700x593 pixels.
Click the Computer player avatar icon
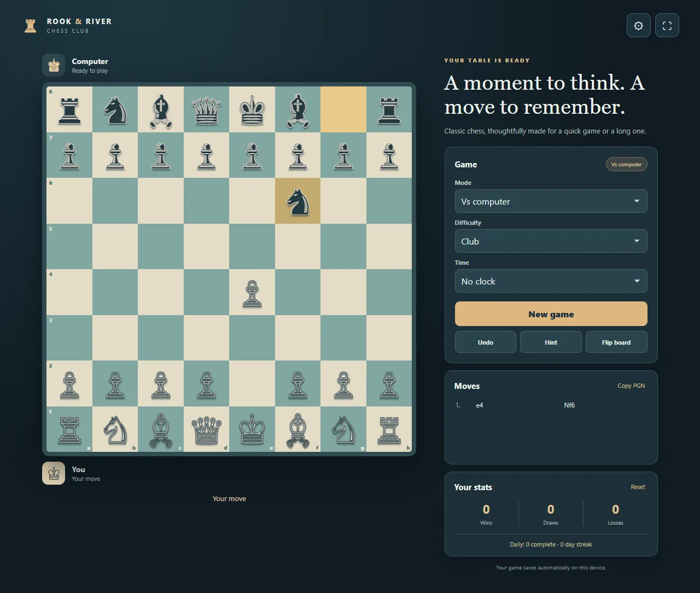[x=54, y=66]
